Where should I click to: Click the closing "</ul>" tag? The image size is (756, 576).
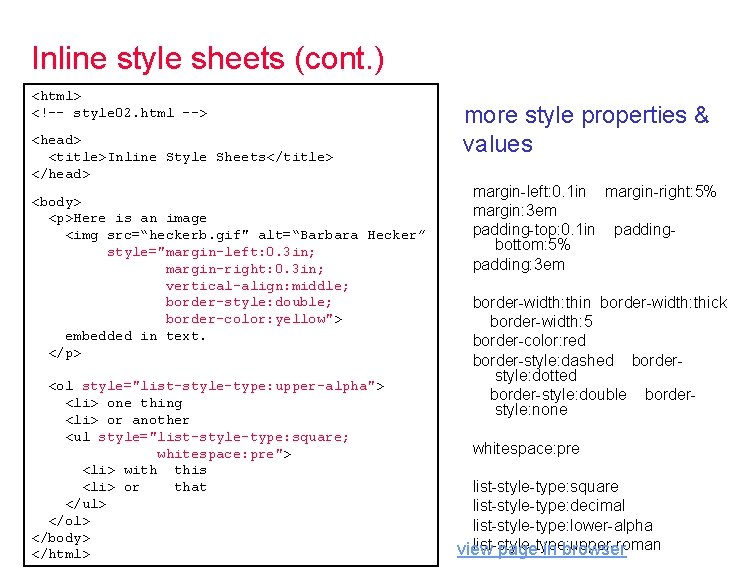pyautogui.click(x=86, y=504)
